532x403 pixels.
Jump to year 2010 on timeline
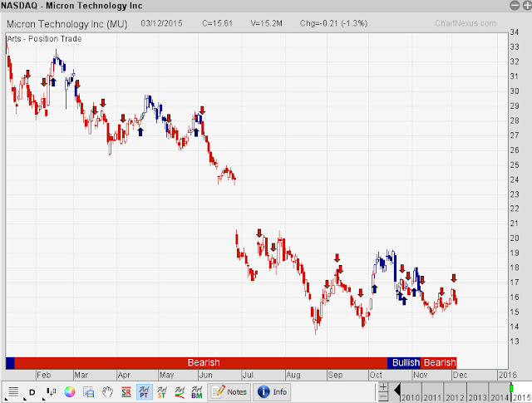[411, 397]
